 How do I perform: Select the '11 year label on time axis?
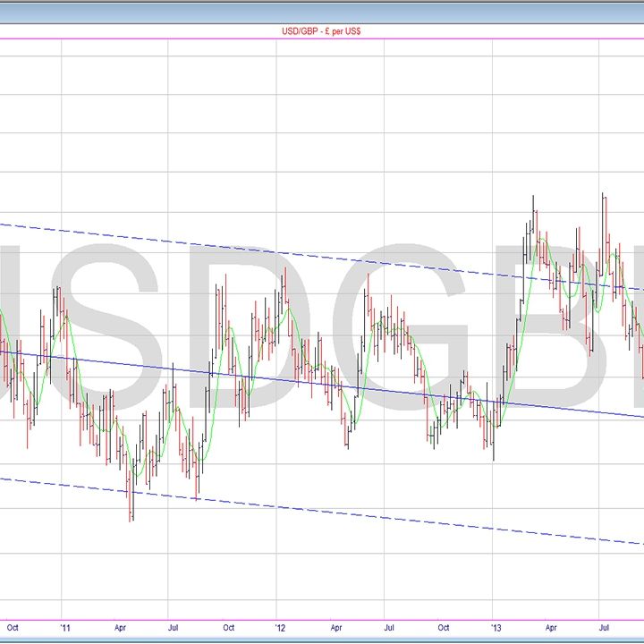click(x=65, y=628)
